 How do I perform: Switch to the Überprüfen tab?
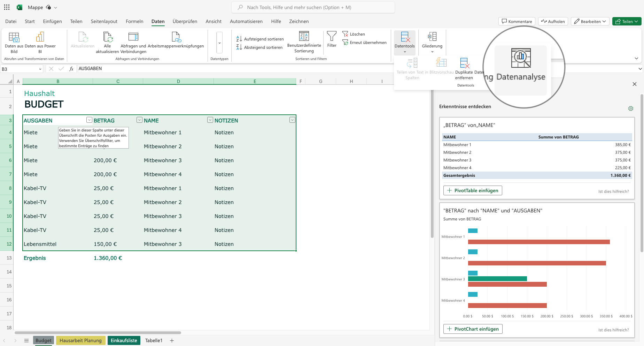click(185, 21)
